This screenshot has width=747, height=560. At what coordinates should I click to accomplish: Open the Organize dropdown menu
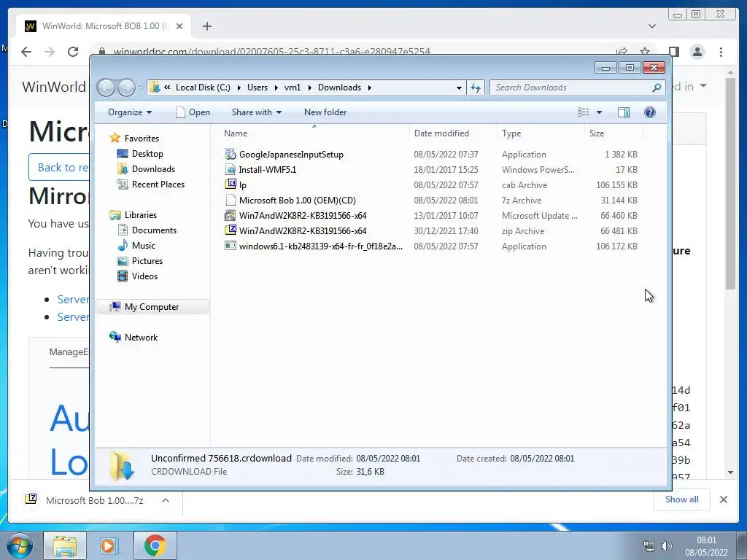coord(130,112)
